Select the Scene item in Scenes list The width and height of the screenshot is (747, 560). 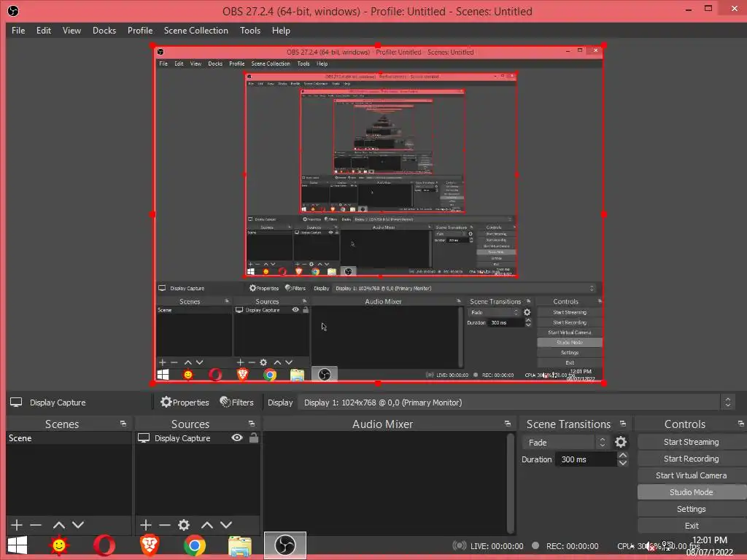pyautogui.click(x=69, y=438)
